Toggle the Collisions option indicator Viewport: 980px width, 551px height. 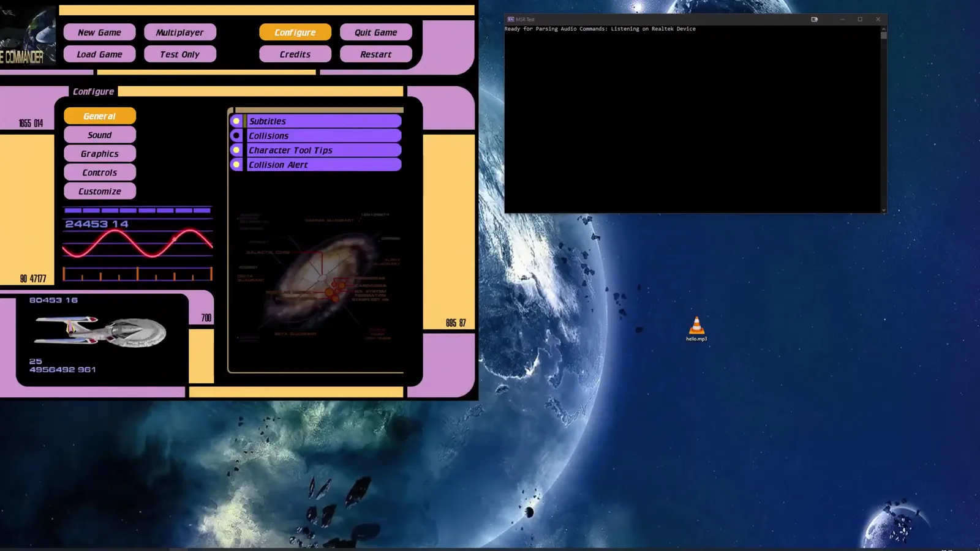coord(236,135)
